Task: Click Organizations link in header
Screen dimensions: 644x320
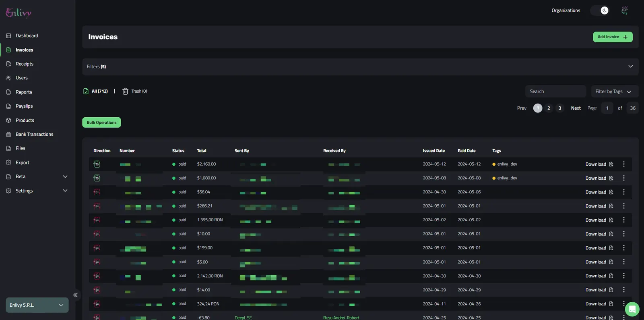Action: [x=566, y=10]
